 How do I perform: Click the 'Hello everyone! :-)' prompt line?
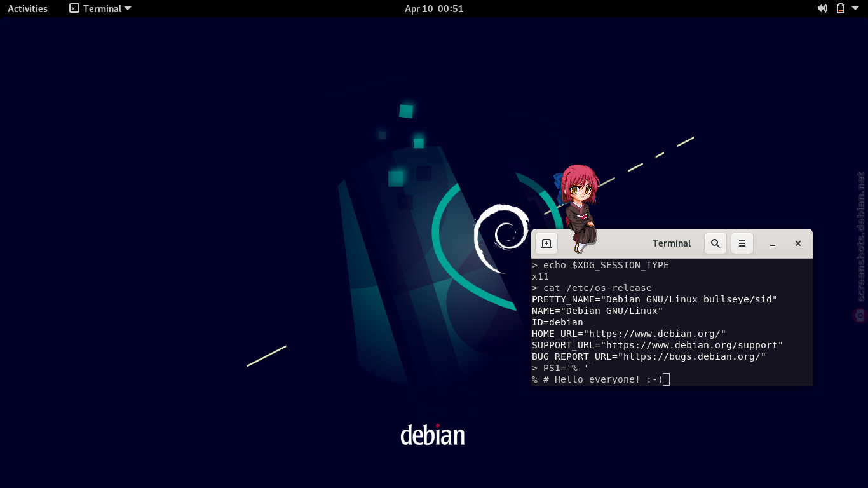click(x=600, y=379)
